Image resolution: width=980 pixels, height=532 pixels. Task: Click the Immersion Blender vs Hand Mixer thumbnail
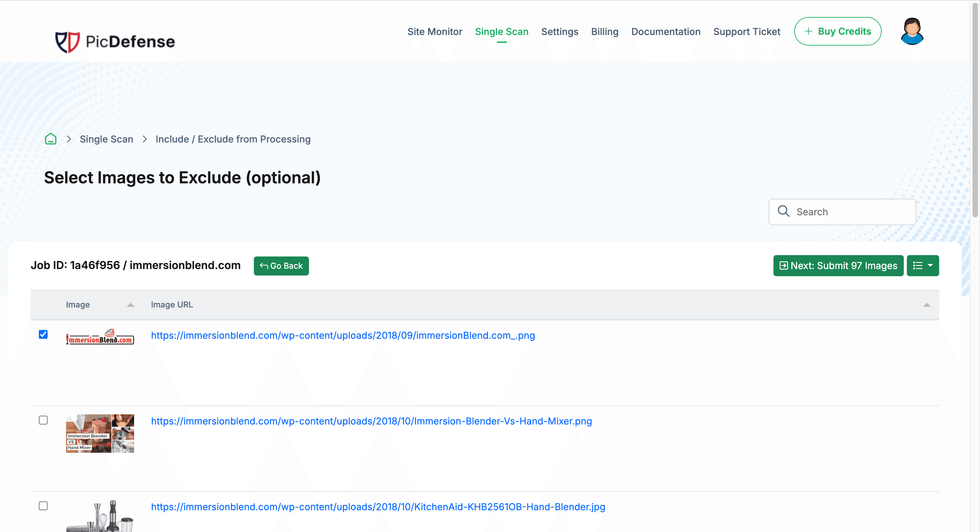coord(100,433)
